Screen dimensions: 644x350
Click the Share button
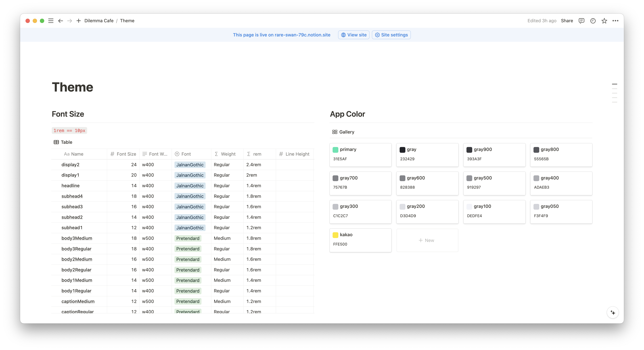point(567,21)
